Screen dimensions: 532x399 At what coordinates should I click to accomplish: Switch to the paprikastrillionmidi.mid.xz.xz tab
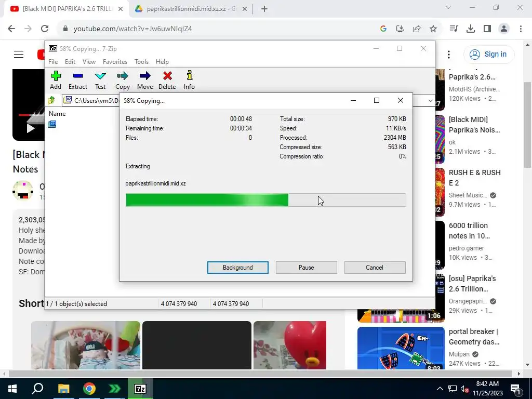191,9
